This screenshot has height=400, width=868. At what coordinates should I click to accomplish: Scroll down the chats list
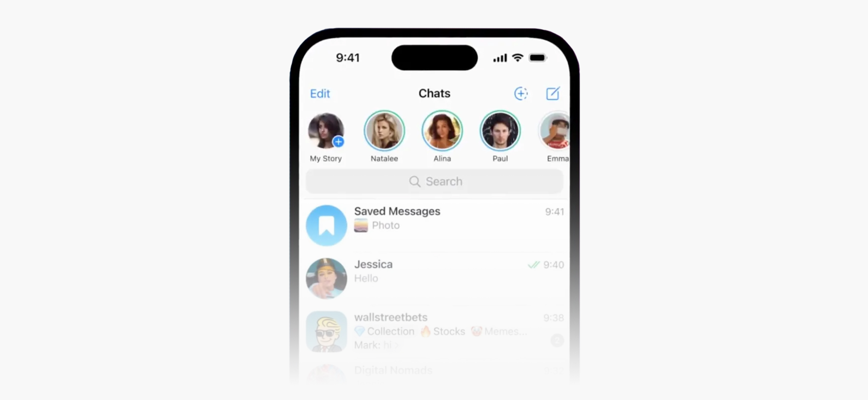[x=435, y=277]
